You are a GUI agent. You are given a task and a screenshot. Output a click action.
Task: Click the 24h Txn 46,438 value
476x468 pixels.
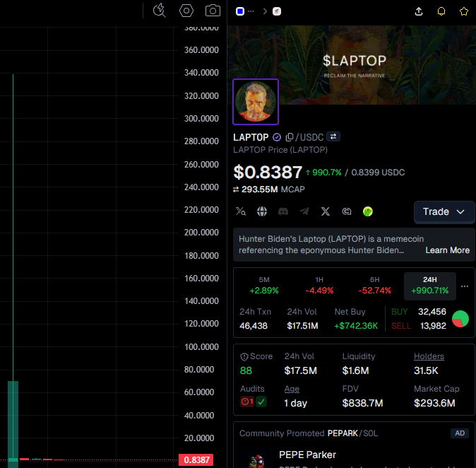coord(254,326)
